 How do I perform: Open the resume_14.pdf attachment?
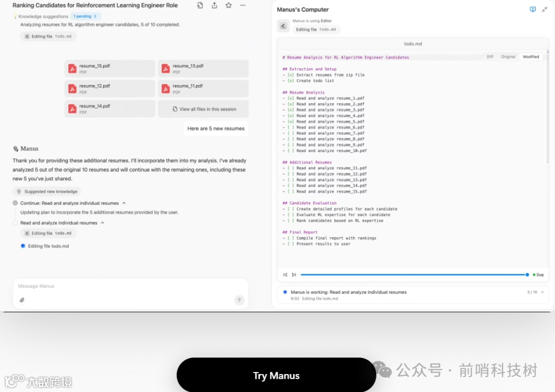pos(110,109)
